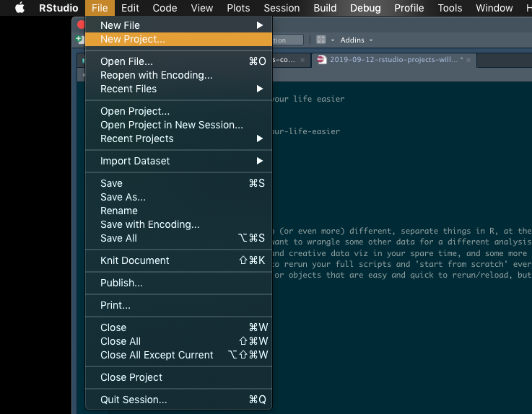Choose Reopen with Encoding...
This screenshot has width=532, height=414.
pos(178,75)
